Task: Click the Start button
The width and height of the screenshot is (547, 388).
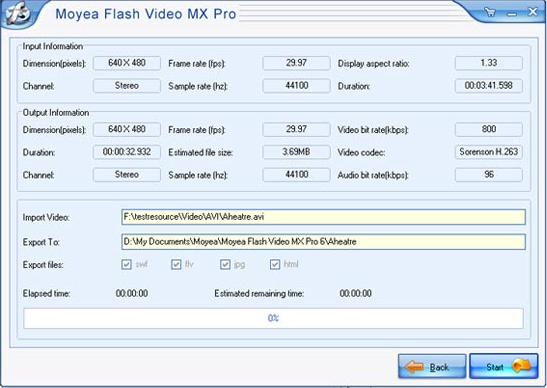Action: tap(504, 367)
